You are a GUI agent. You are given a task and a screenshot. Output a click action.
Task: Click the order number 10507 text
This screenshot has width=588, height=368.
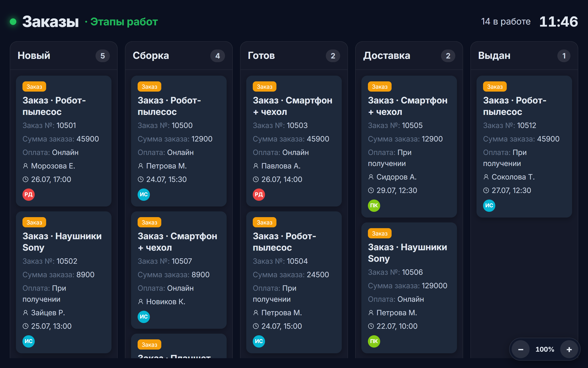pos(182,261)
